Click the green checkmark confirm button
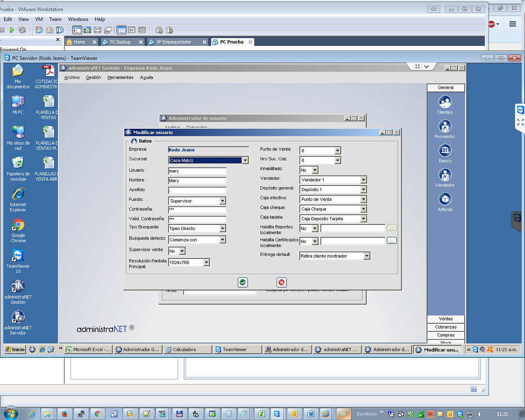Viewport: 525px width, 420px height. (x=242, y=282)
